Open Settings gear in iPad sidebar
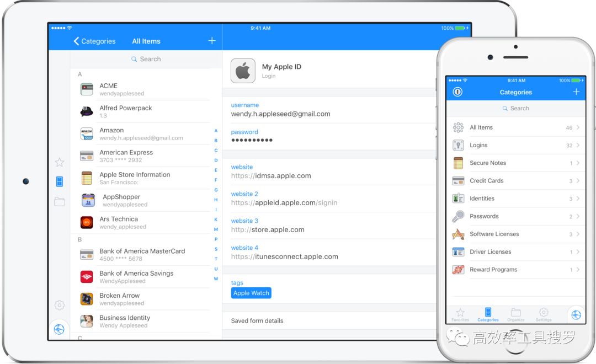596x364 pixels. point(60,305)
